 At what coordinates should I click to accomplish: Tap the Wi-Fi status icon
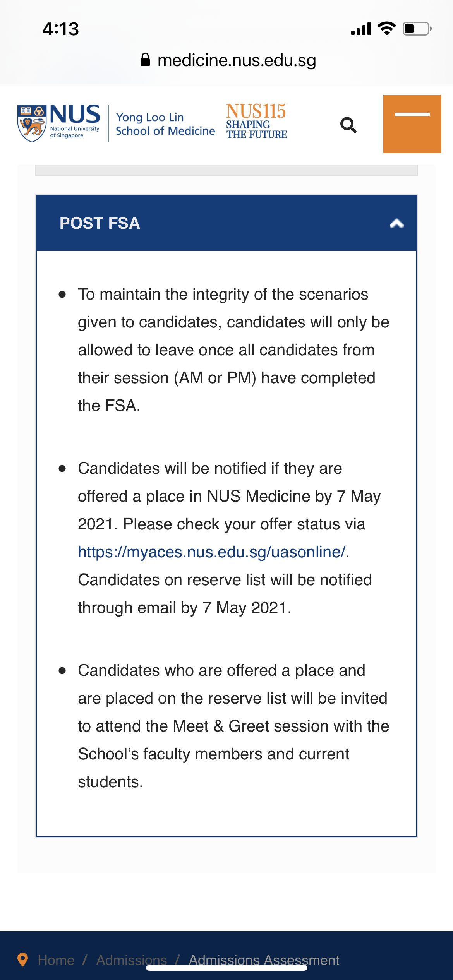pos(386,29)
